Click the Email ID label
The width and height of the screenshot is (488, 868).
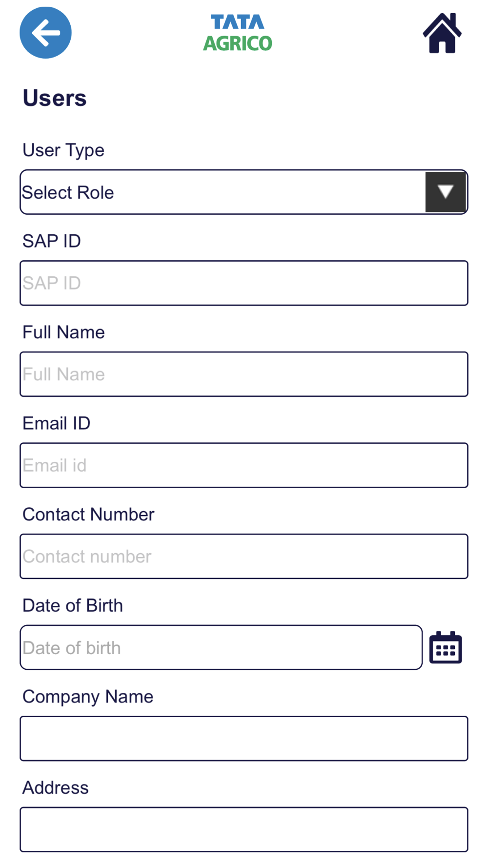point(57,423)
